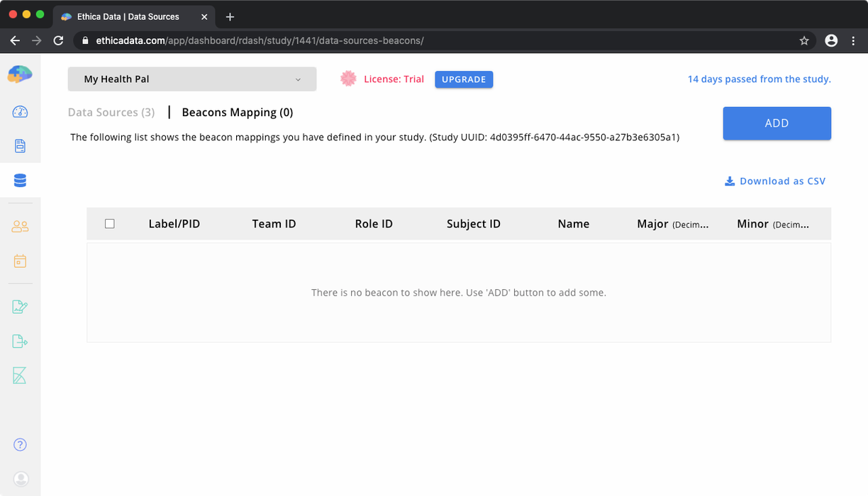Viewport: 868px width, 496px height.
Task: Open the calendar schedule icon in sidebar
Action: (20, 261)
